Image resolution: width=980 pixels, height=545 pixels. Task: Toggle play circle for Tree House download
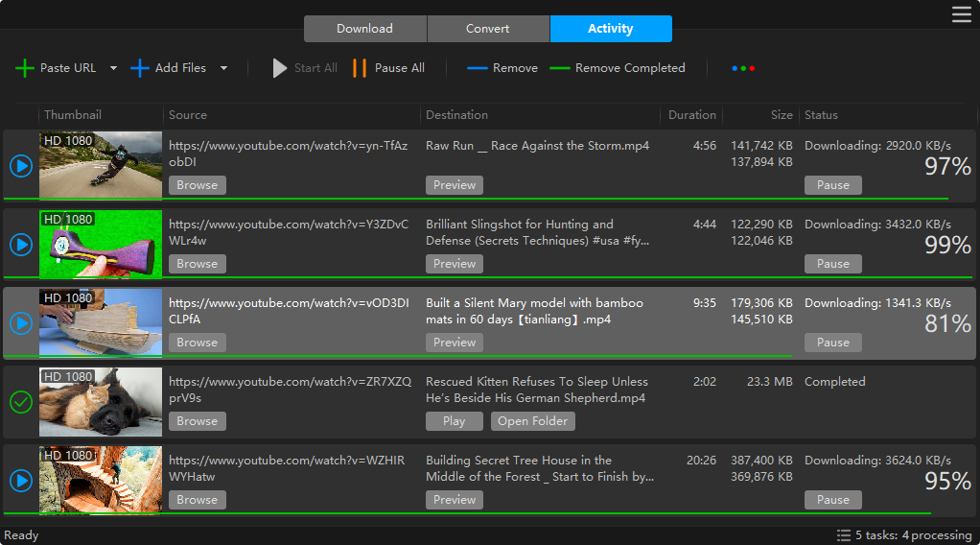click(x=21, y=481)
